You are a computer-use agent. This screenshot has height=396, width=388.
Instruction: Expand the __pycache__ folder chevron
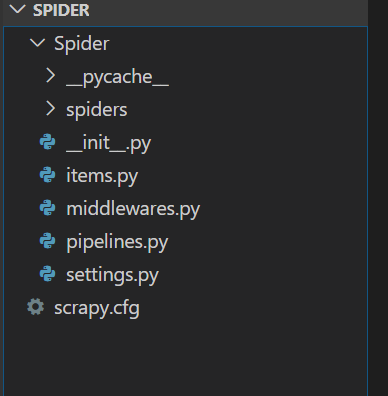pyautogui.click(x=50, y=76)
